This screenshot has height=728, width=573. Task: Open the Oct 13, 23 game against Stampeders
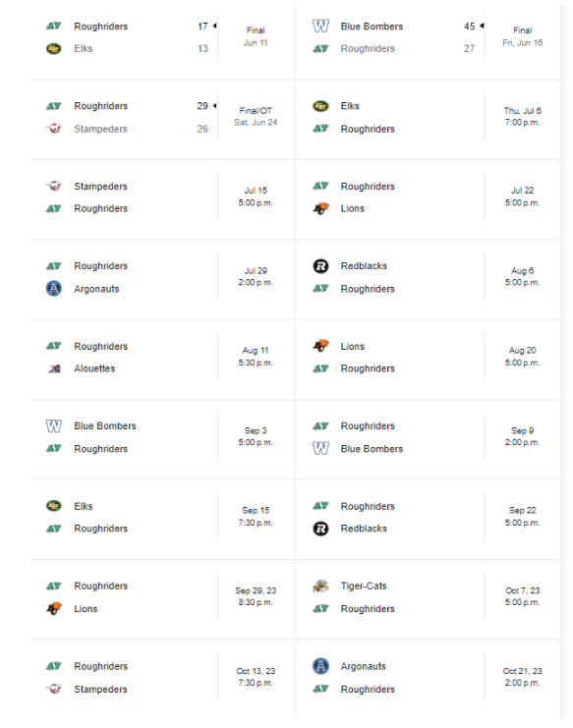tap(256, 677)
